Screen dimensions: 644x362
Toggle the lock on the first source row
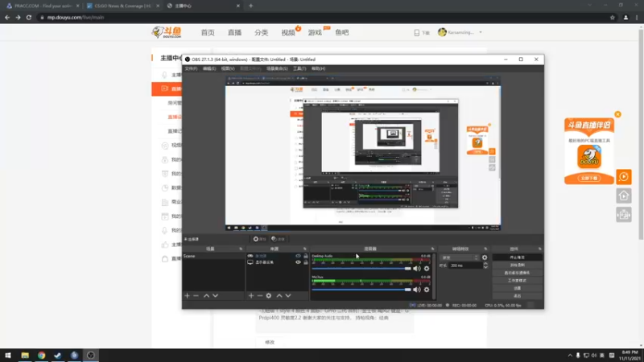[306, 256]
